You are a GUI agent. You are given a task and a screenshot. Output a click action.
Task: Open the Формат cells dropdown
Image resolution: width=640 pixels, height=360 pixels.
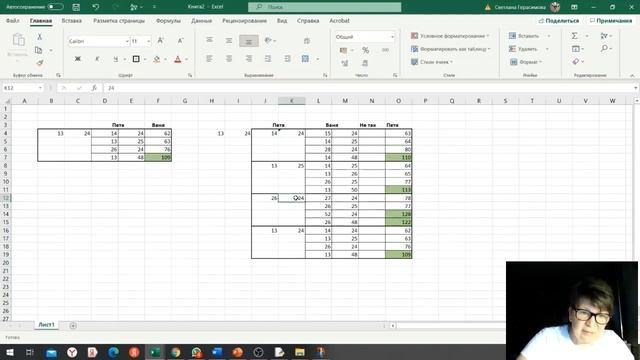[526, 62]
